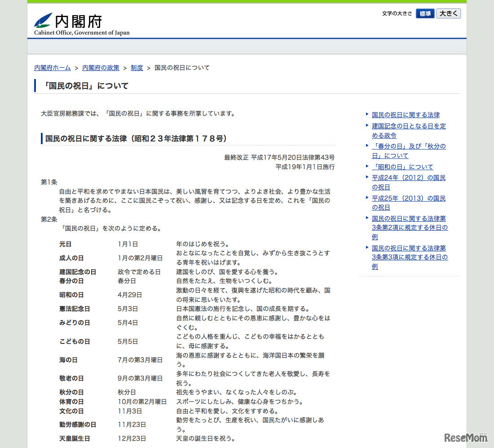Image resolution: width=494 pixels, height=448 pixels.
Task: Open 内閣府ホーム from the breadcrumb
Action: pos(52,67)
